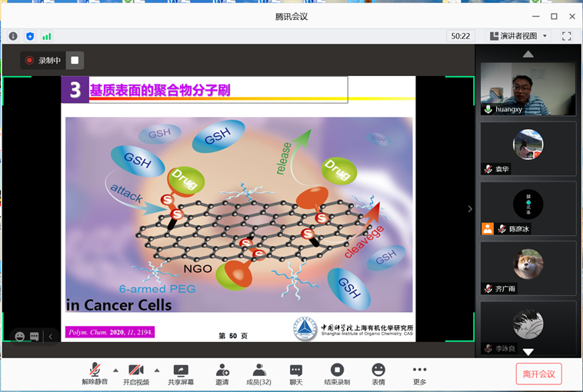583x392 pixels.
Task: Open the Chat (聊天) panel
Action: [x=296, y=374]
